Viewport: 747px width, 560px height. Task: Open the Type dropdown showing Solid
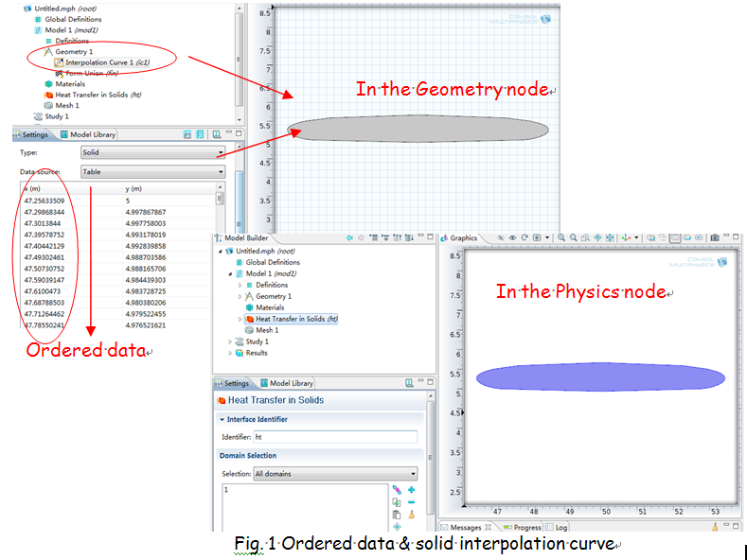(151, 152)
